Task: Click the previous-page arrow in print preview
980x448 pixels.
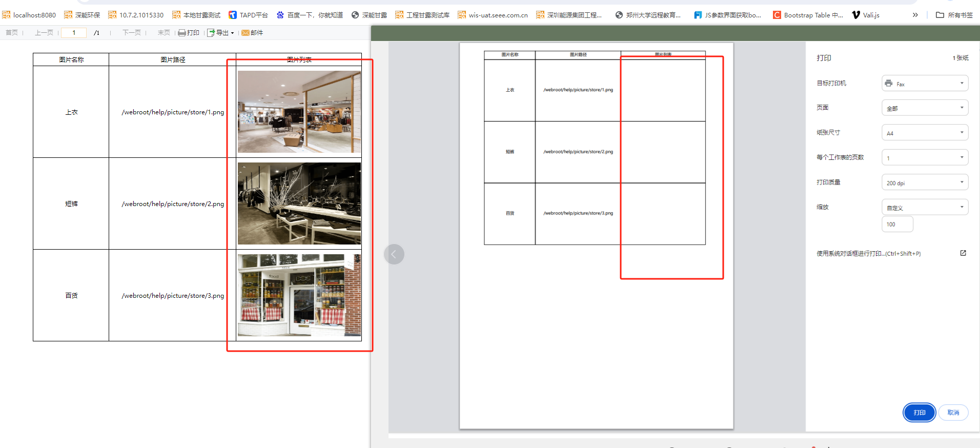Action: click(394, 254)
